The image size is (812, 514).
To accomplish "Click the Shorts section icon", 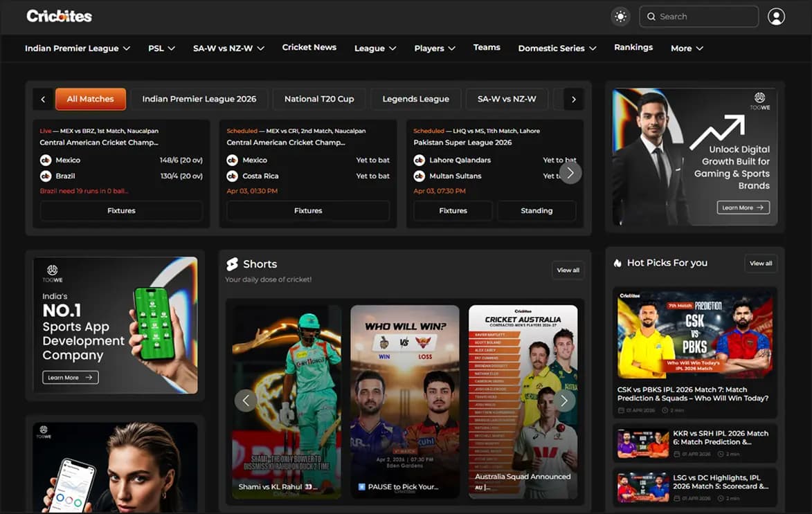I will pyautogui.click(x=232, y=264).
